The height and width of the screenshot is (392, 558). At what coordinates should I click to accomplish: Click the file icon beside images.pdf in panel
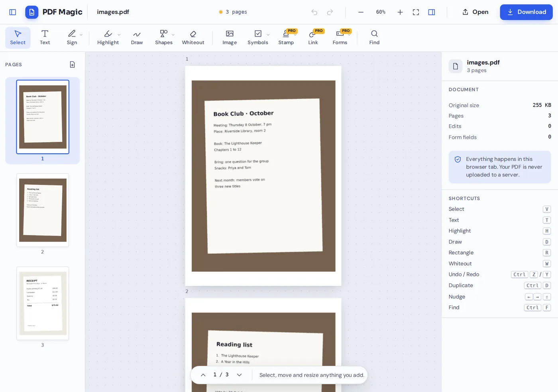coord(456,66)
